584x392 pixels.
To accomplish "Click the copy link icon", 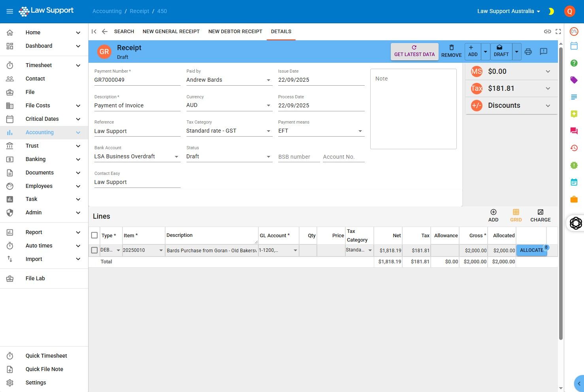I will (547, 32).
